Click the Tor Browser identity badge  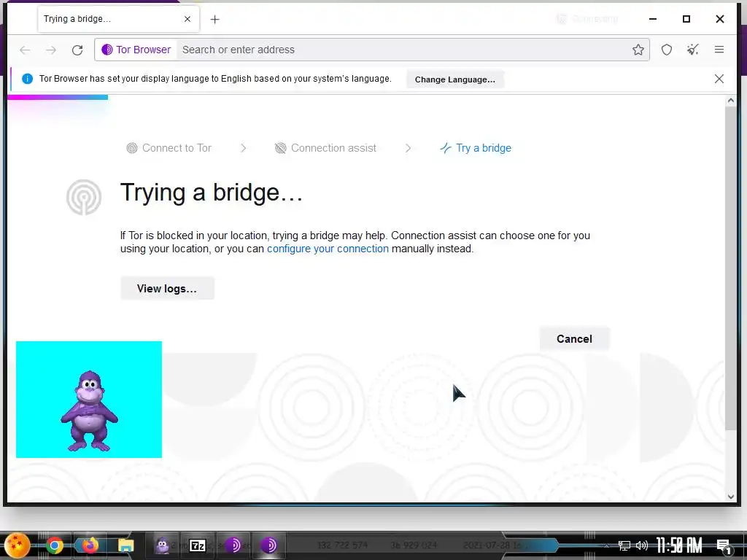(x=136, y=50)
